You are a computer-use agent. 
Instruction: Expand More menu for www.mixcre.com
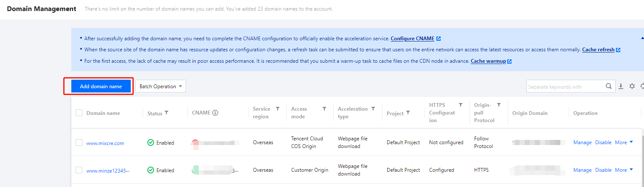point(624,142)
